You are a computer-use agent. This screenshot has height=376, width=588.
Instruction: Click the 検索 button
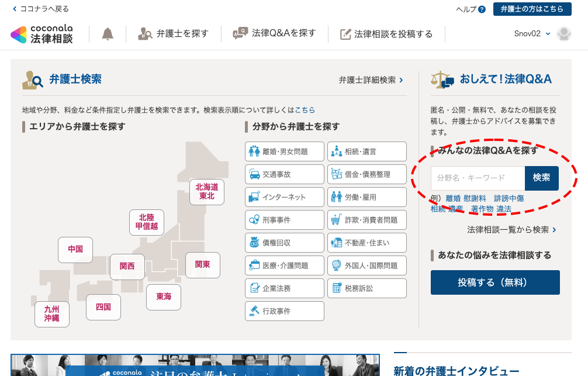click(x=541, y=178)
